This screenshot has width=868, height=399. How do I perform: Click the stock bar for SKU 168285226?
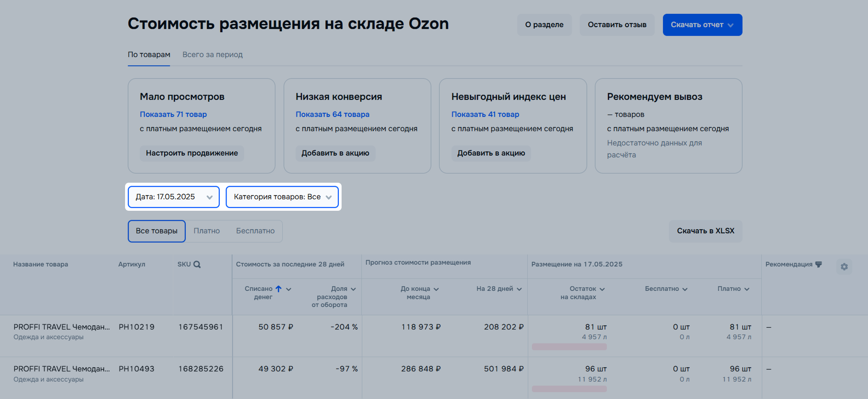(569, 389)
